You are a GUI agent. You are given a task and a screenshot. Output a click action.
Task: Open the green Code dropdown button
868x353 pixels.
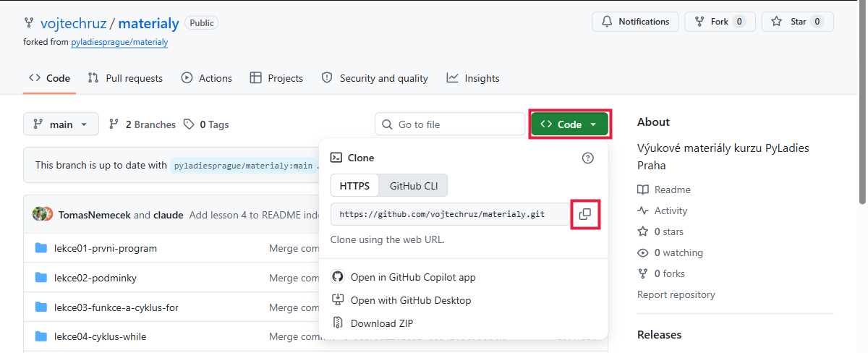pyautogui.click(x=570, y=124)
